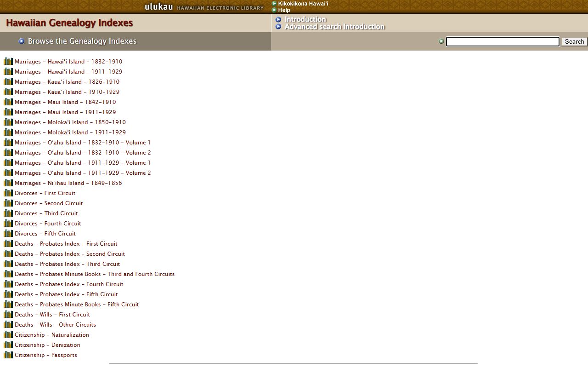This screenshot has width=588, height=368.
Task: Click blue arrow icon next to Introduction
Action: tap(278, 19)
